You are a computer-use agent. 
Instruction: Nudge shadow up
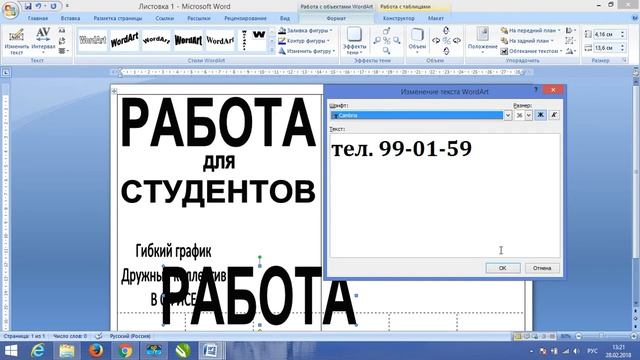tap(387, 31)
